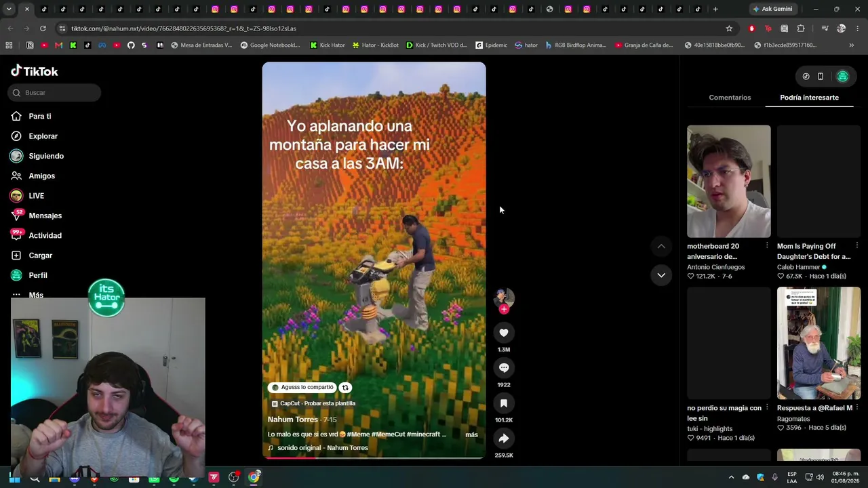Show hidden system tray icons

tap(731, 477)
